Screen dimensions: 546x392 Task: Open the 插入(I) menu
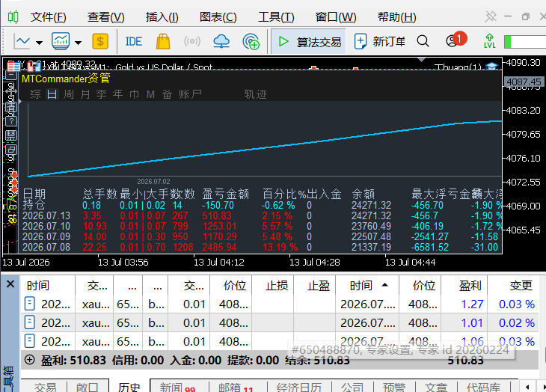(x=162, y=17)
